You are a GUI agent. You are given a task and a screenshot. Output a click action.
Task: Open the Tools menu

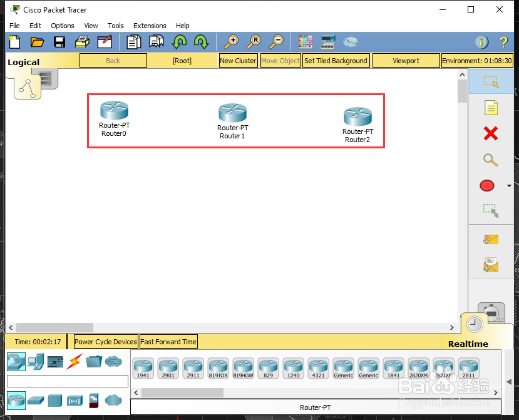pyautogui.click(x=116, y=26)
